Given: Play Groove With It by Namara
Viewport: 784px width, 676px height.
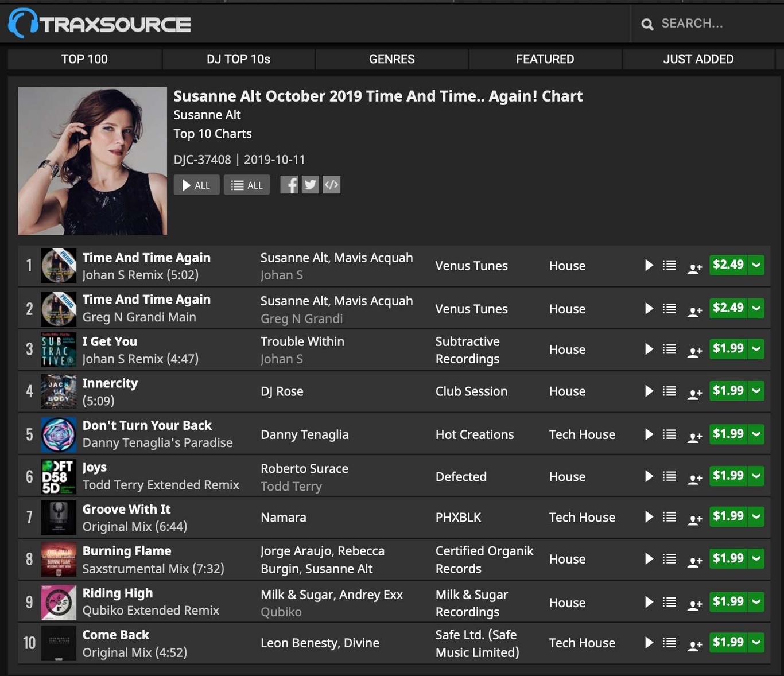Looking at the screenshot, I should point(649,516).
